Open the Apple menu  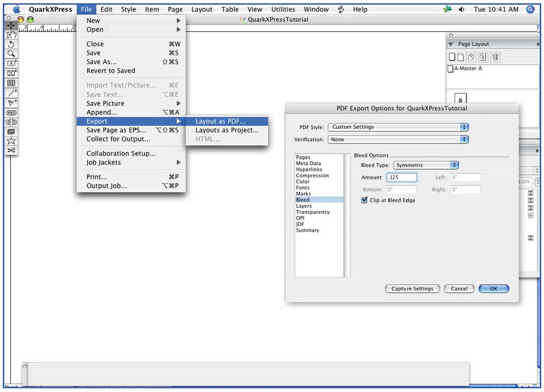(x=16, y=9)
